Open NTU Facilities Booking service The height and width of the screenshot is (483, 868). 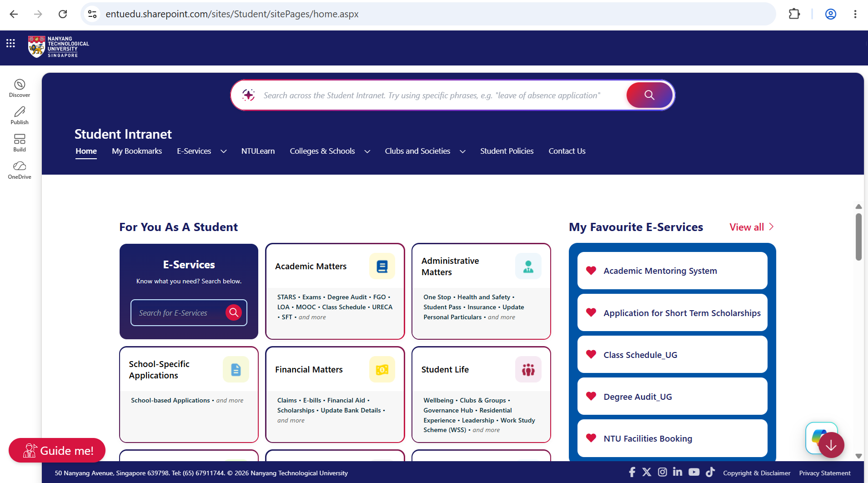pos(672,438)
